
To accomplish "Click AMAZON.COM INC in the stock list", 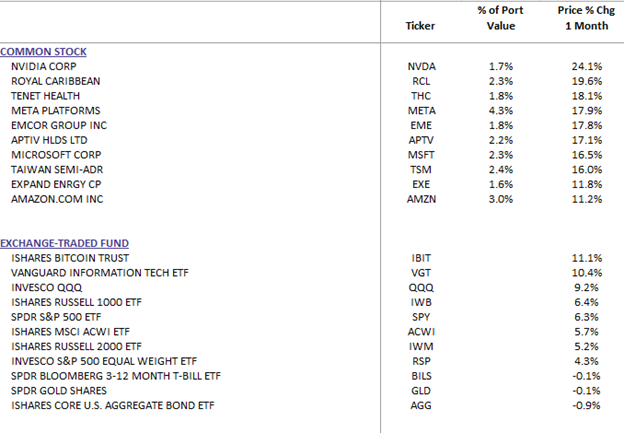I will (x=57, y=199).
